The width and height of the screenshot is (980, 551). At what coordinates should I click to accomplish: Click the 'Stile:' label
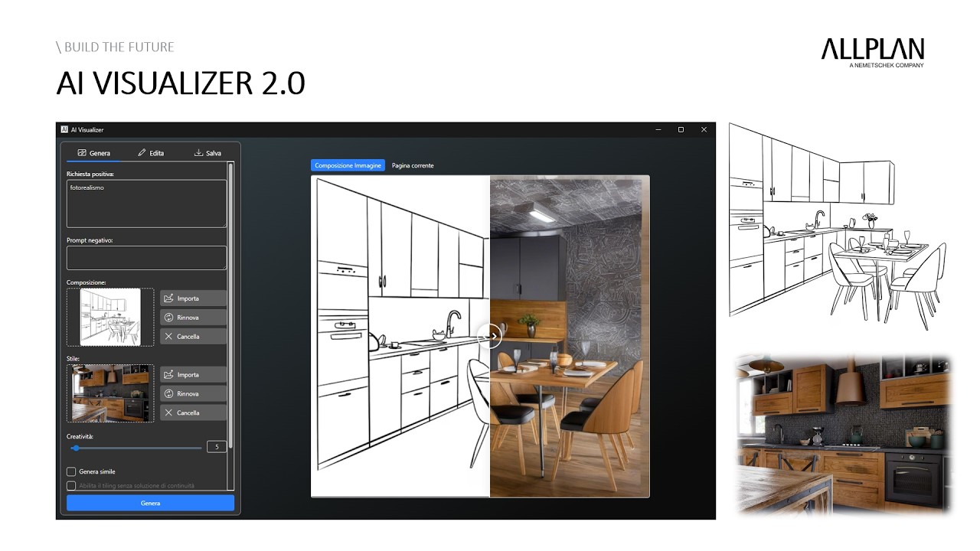(x=73, y=358)
